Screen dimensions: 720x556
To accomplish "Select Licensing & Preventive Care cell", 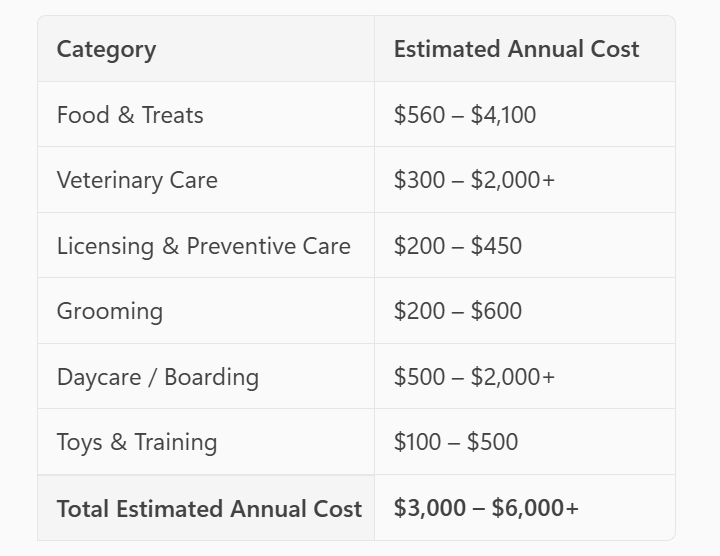I will click(203, 246).
